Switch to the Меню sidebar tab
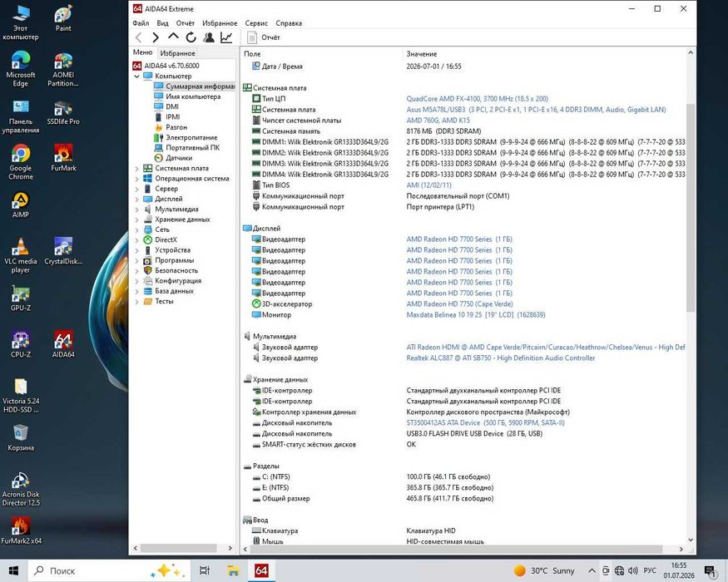Viewport: 728px width, 582px height. tap(142, 52)
